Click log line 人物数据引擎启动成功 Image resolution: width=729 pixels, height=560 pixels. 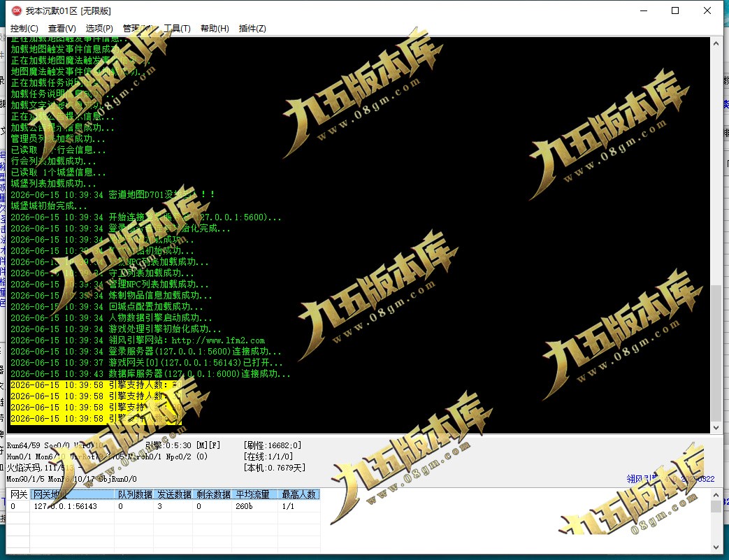(x=111, y=318)
